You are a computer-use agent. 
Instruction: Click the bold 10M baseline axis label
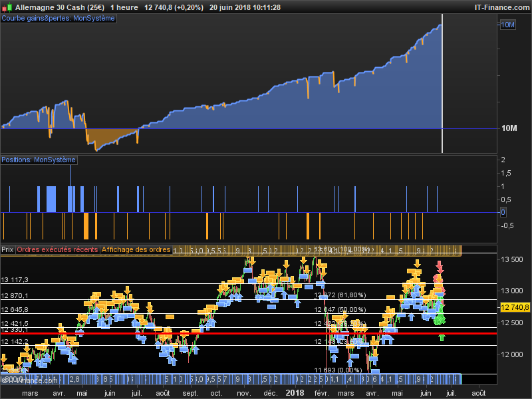509,128
